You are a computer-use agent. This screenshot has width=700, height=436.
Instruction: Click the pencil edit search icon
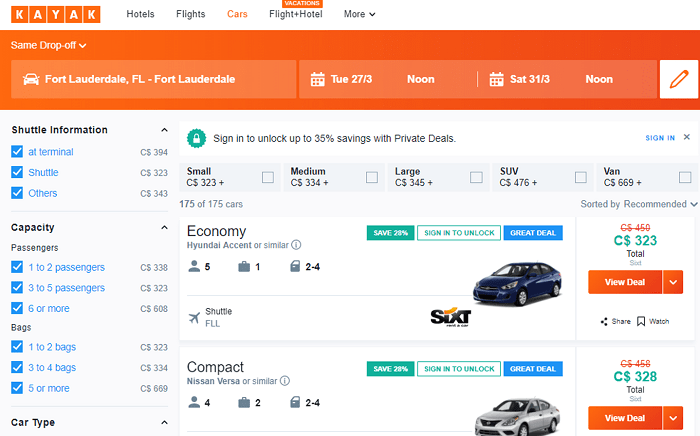tap(679, 79)
